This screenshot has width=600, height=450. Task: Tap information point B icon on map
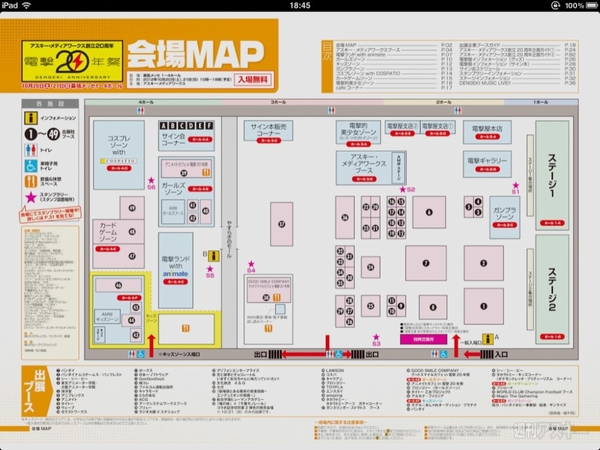click(214, 256)
